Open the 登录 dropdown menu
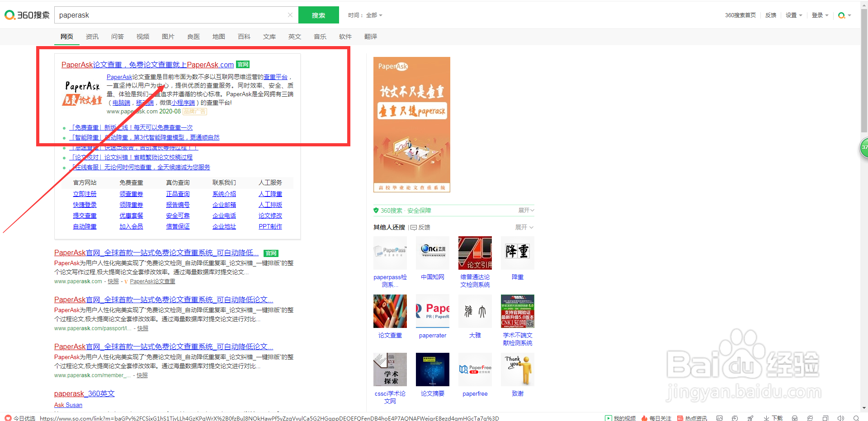Image resolution: width=868 pixels, height=421 pixels. click(820, 15)
